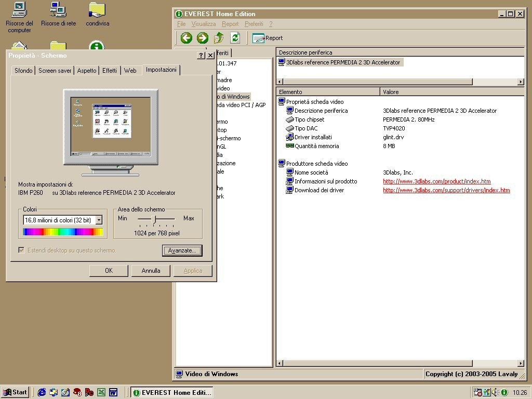Open the 3dlabs product index link

[436, 181]
